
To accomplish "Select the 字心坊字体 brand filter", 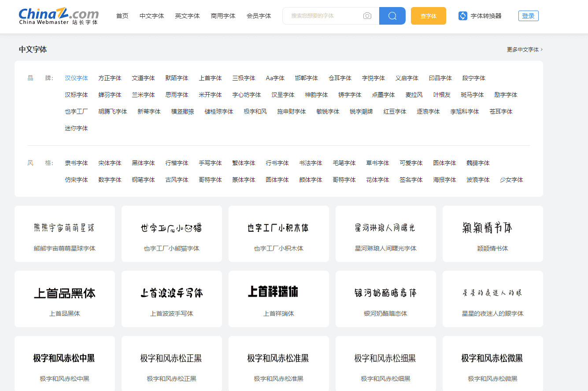I will (247, 95).
